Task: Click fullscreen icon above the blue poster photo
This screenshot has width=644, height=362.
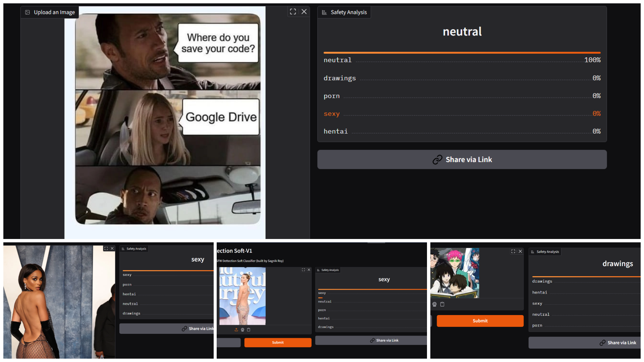Action: (x=303, y=270)
